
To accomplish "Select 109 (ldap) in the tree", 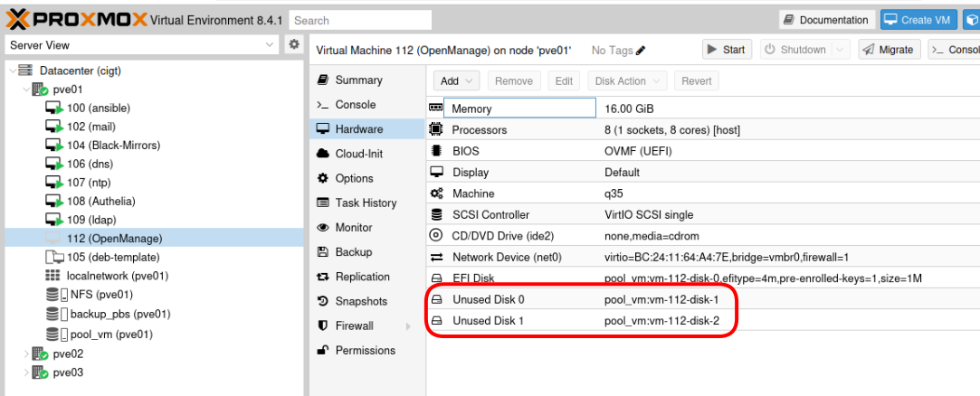I will point(154,220).
